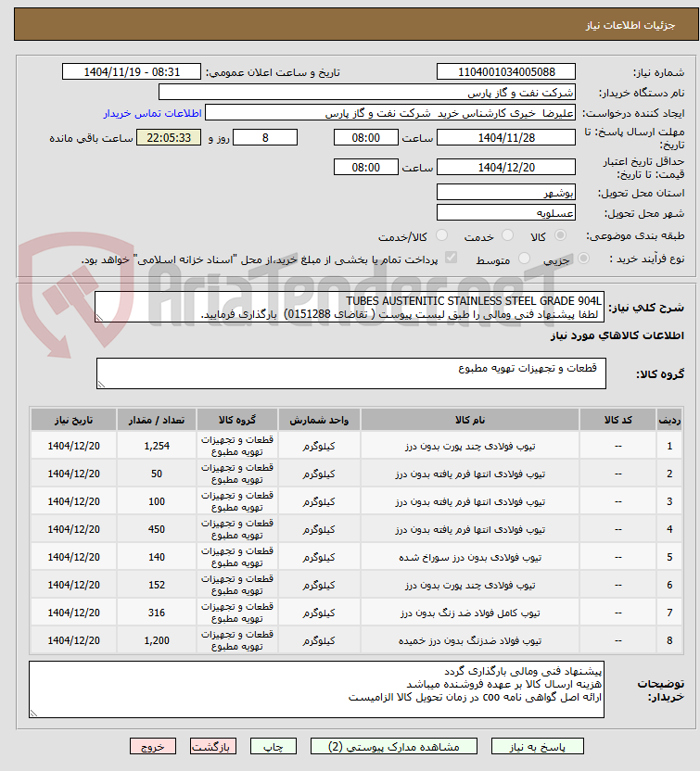Click the نام کالا column header

[x=470, y=420]
